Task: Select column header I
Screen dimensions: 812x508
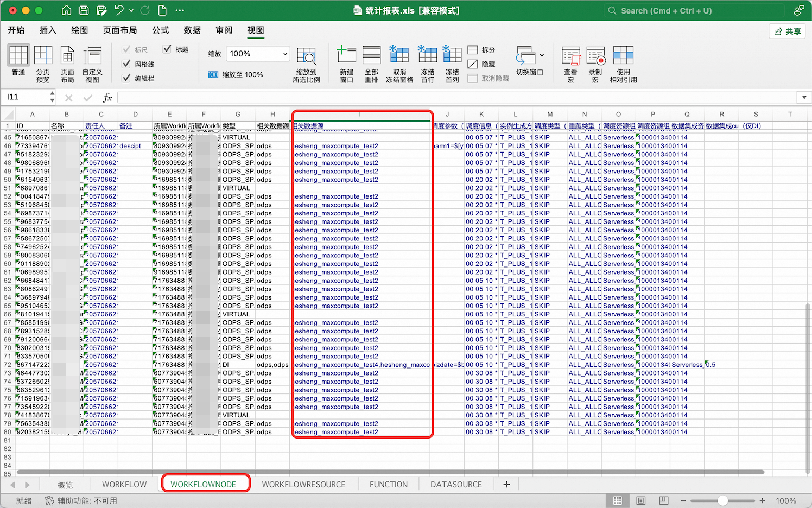Action: (360, 115)
